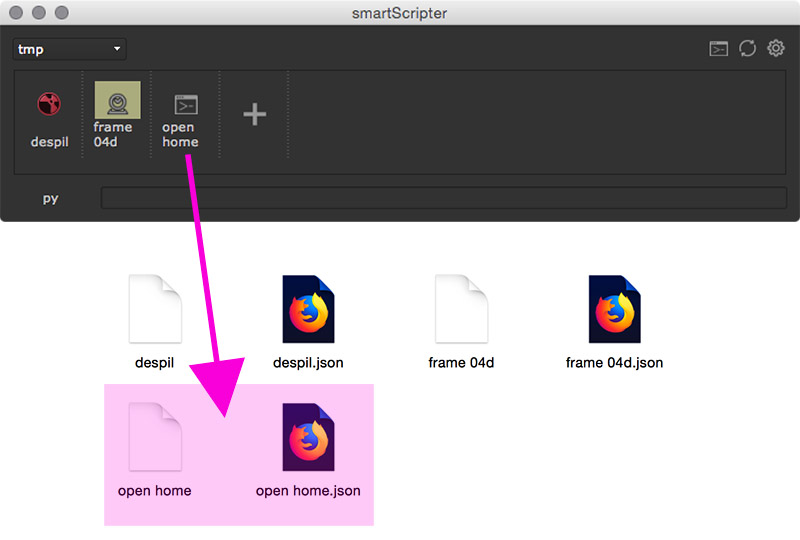800x540 pixels.
Task: Minimize the smartScripter window
Action: tap(40, 13)
